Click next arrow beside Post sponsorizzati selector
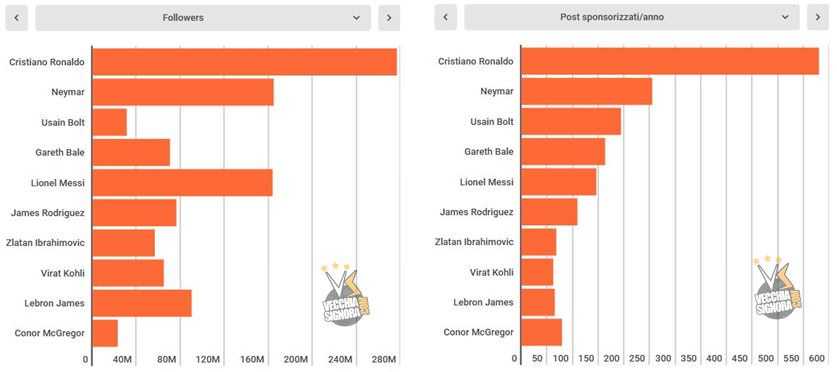This screenshot has width=837, height=372. [818, 18]
